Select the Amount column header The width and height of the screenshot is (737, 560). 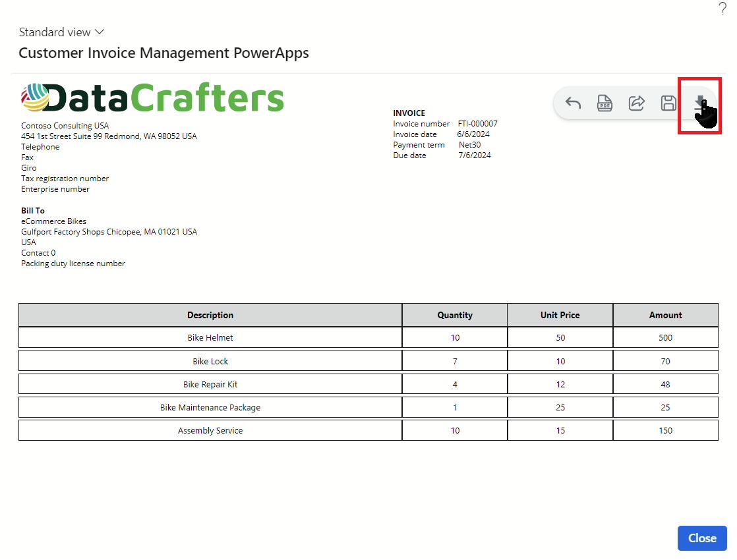[x=665, y=315]
